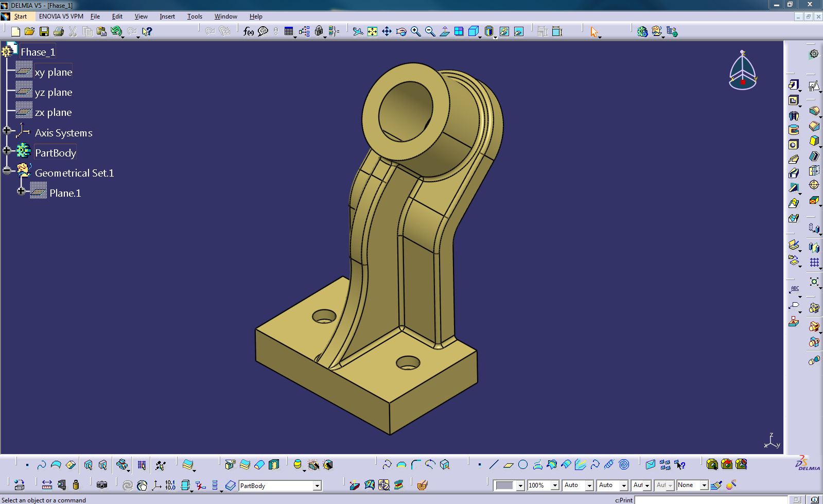823x504 pixels.
Task: Open the color dropdown arrow beside gray swatch
Action: pos(520,485)
